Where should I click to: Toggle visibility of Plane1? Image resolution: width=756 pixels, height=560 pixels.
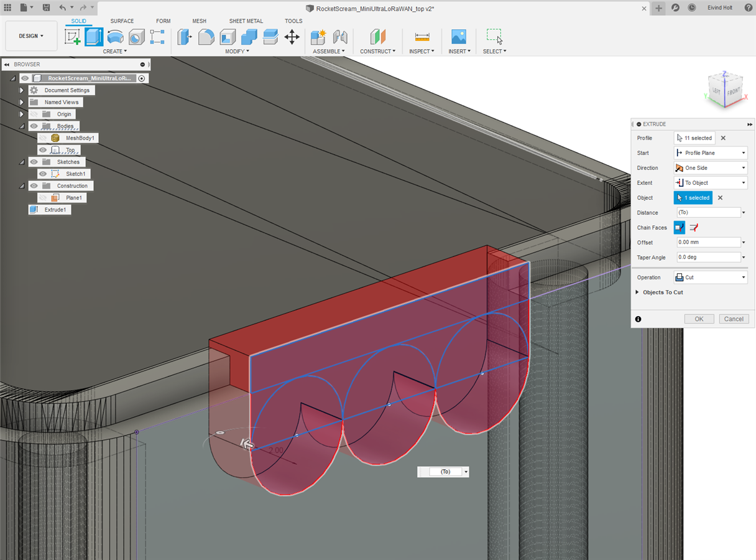[x=43, y=198]
